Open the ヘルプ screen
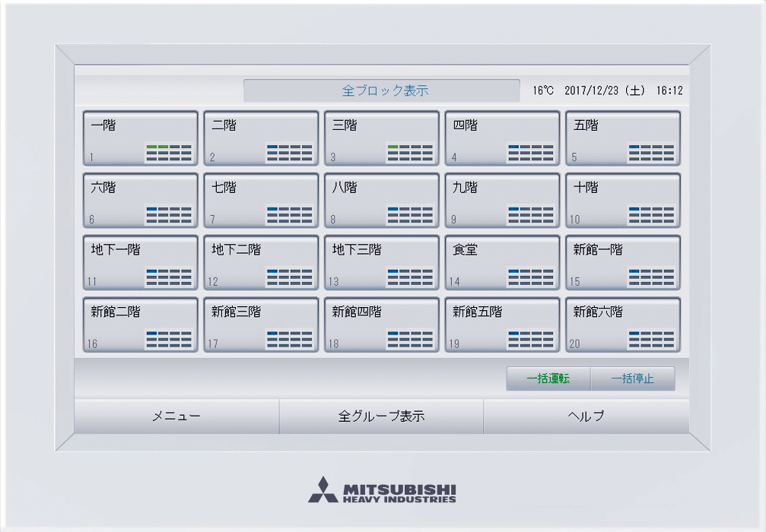 586,416
